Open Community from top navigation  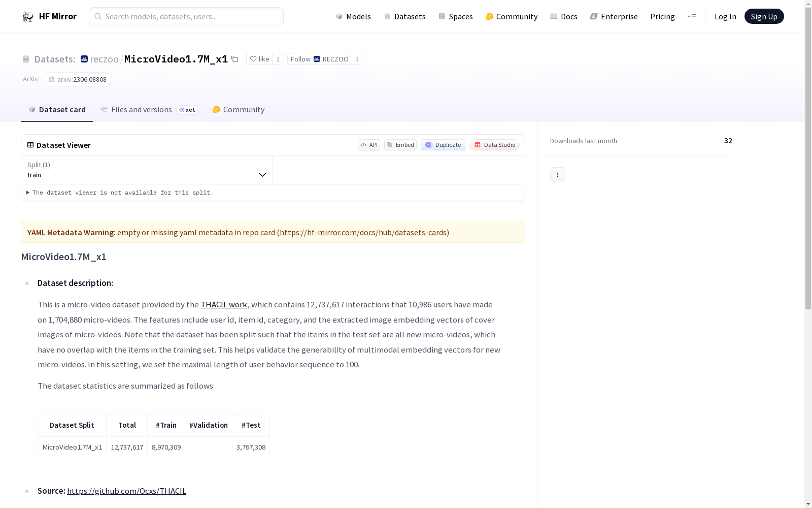[x=512, y=16]
